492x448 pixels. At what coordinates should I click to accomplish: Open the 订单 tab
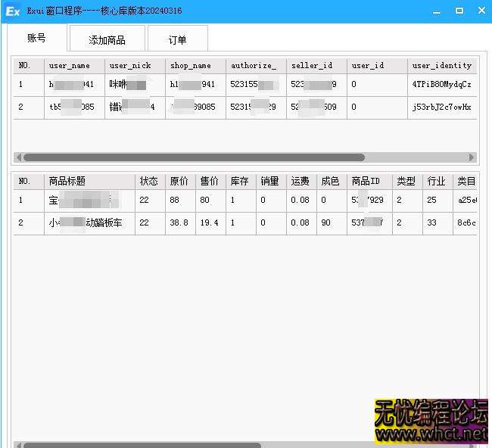pyautogui.click(x=177, y=39)
